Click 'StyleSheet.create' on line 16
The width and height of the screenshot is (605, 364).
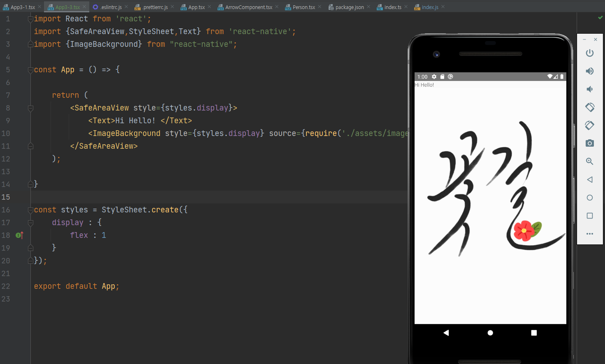pyautogui.click(x=140, y=210)
